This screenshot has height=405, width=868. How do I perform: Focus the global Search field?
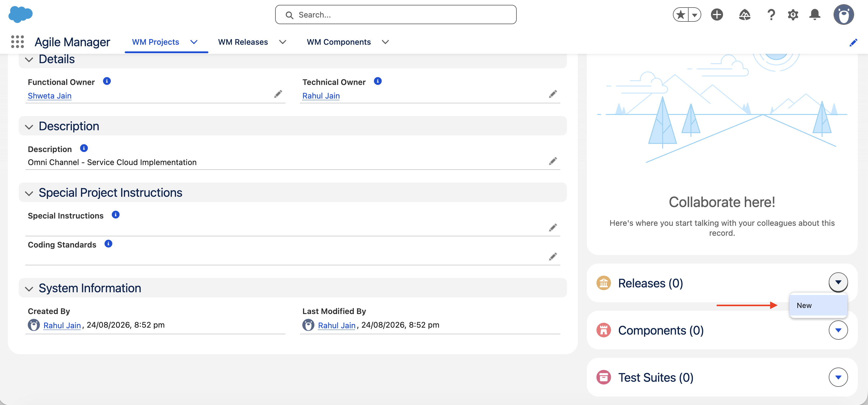396,15
